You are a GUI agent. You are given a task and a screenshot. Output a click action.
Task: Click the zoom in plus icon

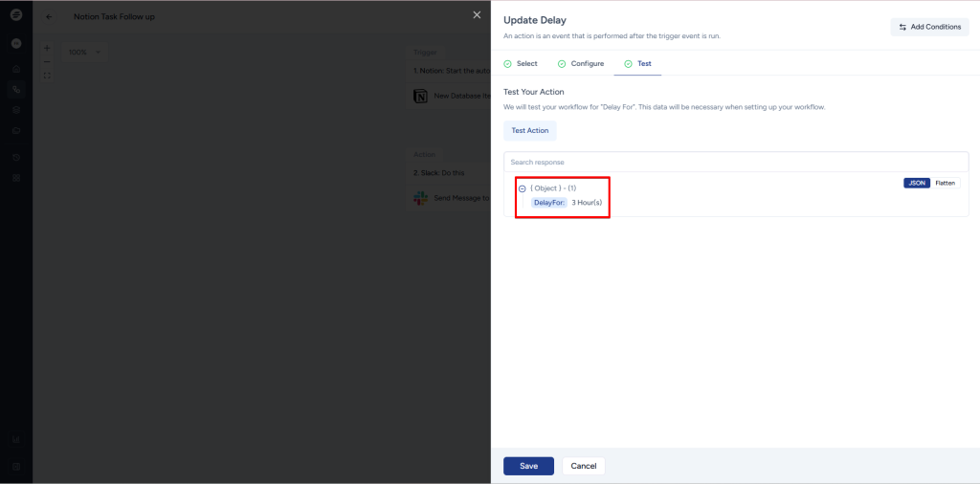coord(47,47)
